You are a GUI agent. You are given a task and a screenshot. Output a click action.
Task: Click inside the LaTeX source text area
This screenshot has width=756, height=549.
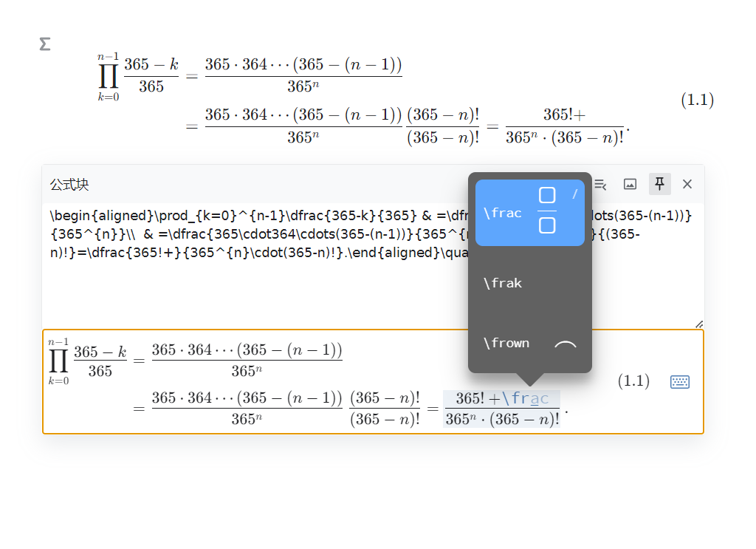(258, 288)
